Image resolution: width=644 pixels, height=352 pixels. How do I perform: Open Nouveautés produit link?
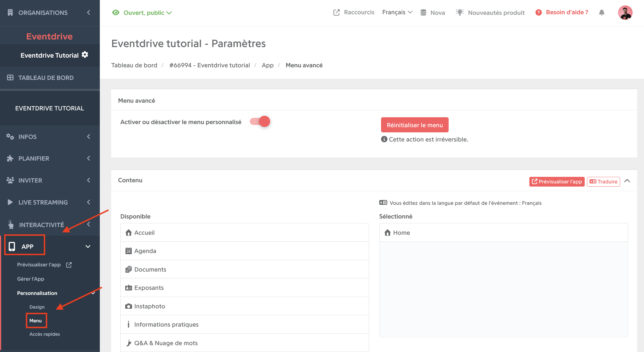496,13
